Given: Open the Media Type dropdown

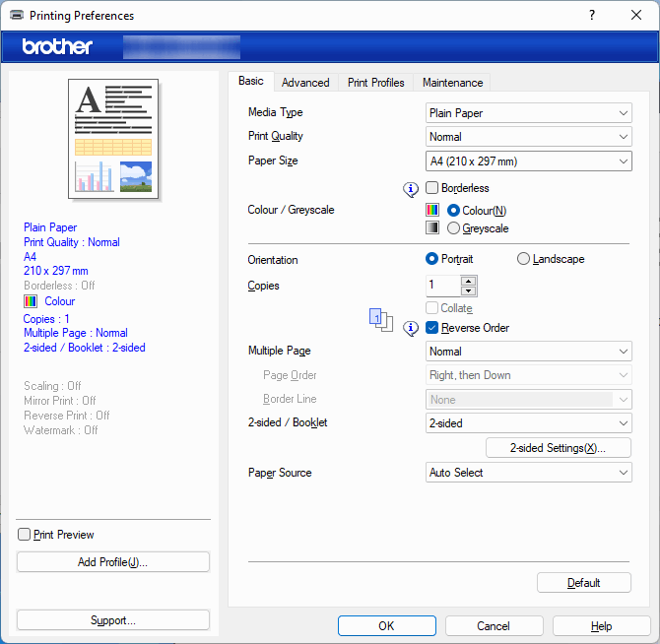Looking at the screenshot, I should (x=529, y=113).
